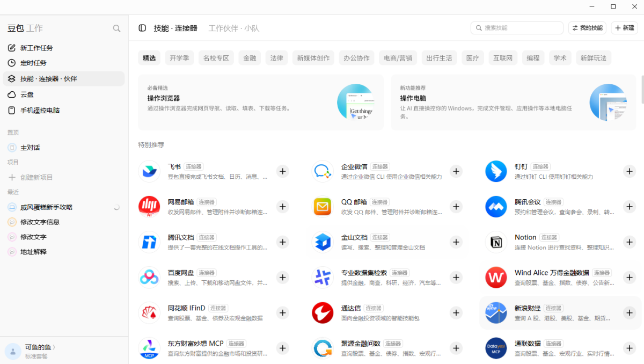Click the Wind Alice 万得金融数据 icon

pos(496,278)
